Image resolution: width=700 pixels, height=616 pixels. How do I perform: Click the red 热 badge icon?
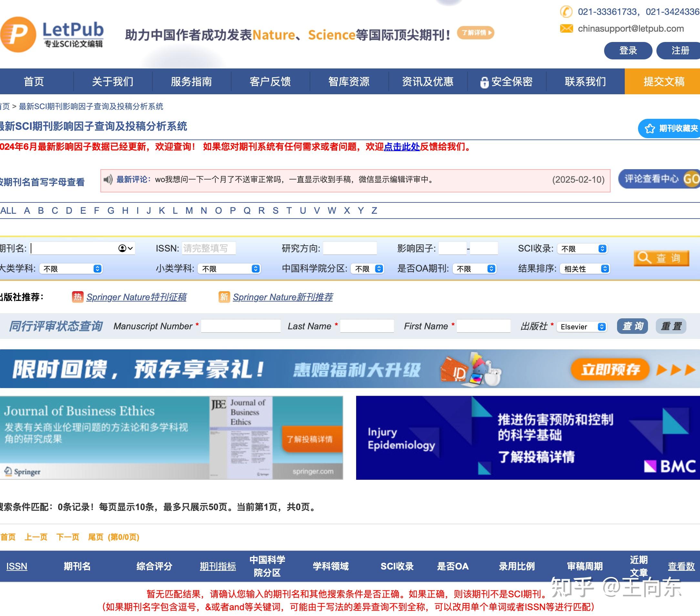click(78, 296)
